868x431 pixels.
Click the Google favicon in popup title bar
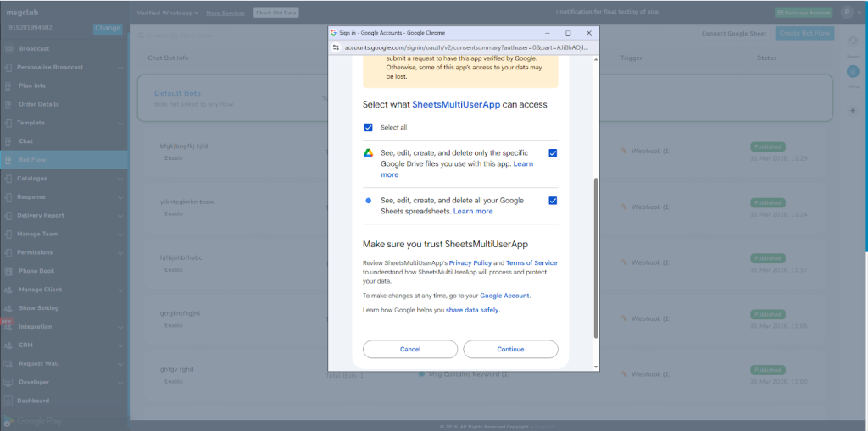pyautogui.click(x=334, y=32)
